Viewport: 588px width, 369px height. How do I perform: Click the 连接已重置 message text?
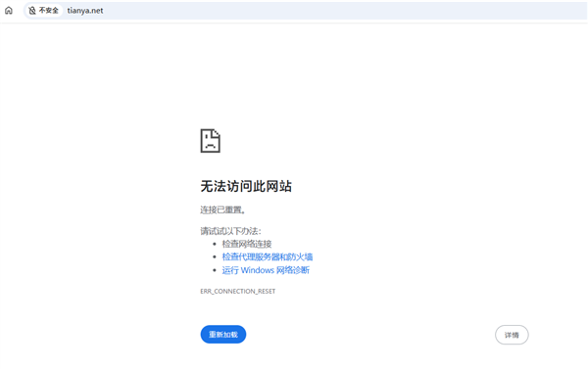222,209
